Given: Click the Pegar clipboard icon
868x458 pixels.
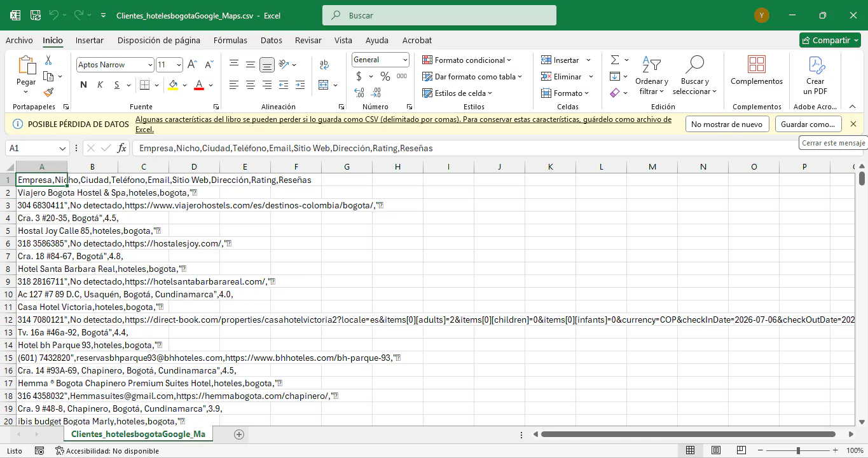Looking at the screenshot, I should click(x=26, y=65).
